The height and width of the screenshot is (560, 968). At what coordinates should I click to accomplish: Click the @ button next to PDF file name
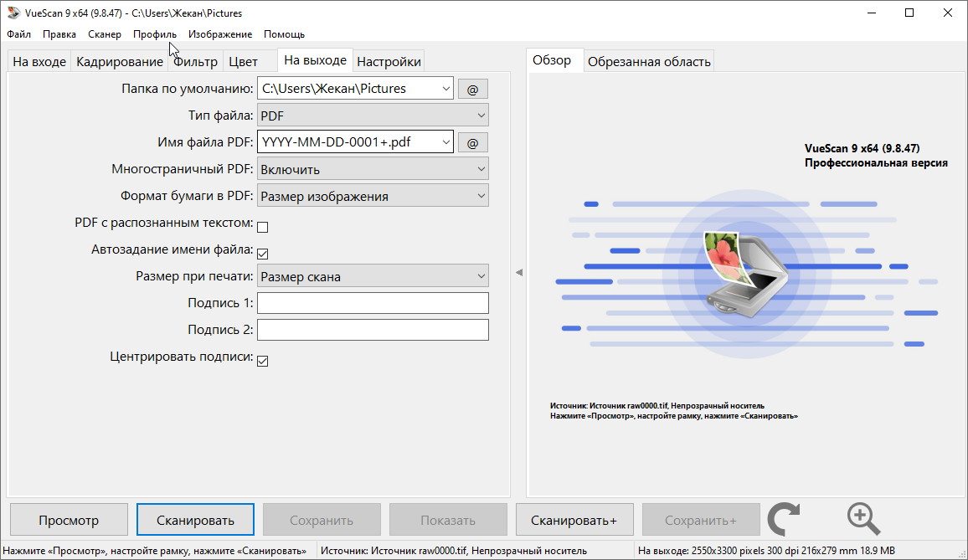(472, 142)
